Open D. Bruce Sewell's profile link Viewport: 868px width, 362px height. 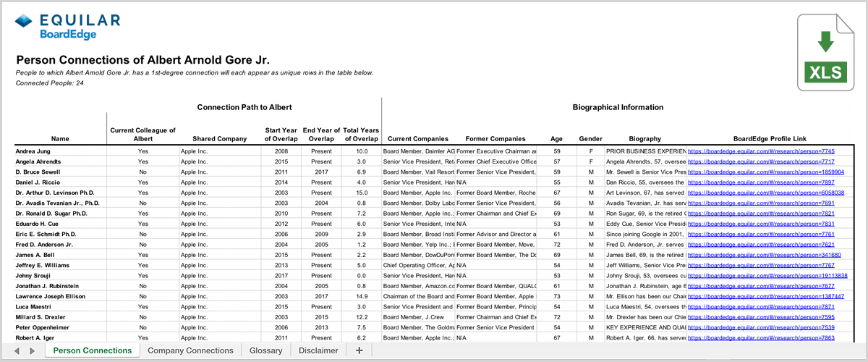pos(765,172)
